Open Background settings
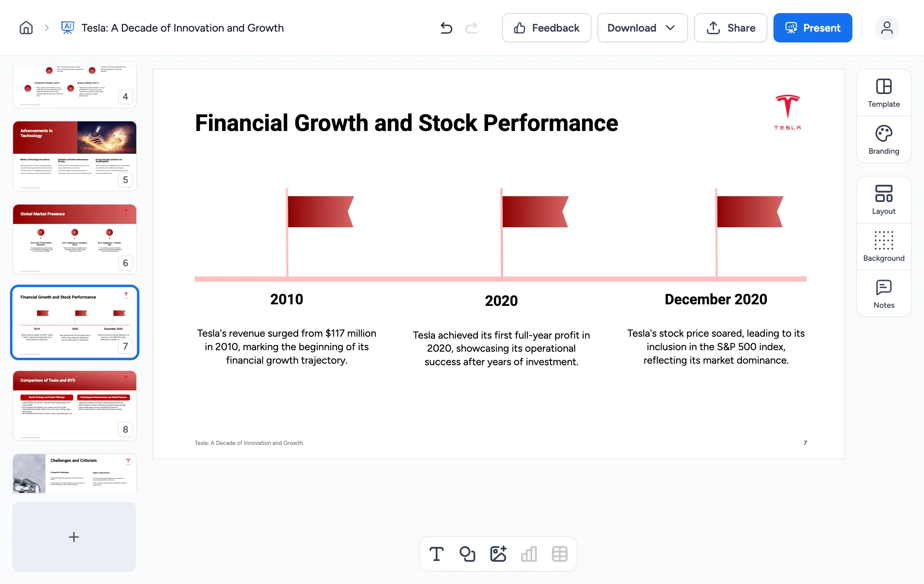924x584 pixels. [884, 247]
